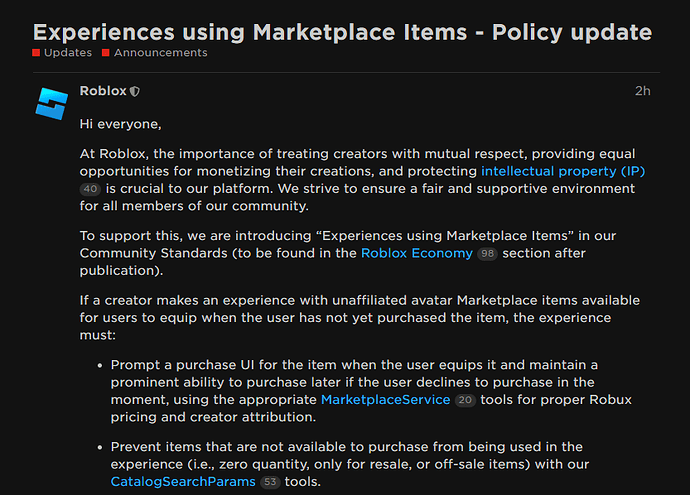Click the red square before Updates
Screen dimensions: 690x495
[36, 53]
